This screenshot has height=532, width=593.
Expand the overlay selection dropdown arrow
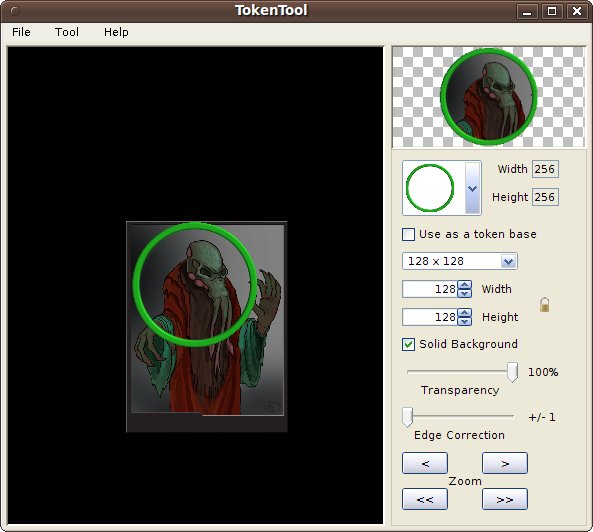coord(472,188)
